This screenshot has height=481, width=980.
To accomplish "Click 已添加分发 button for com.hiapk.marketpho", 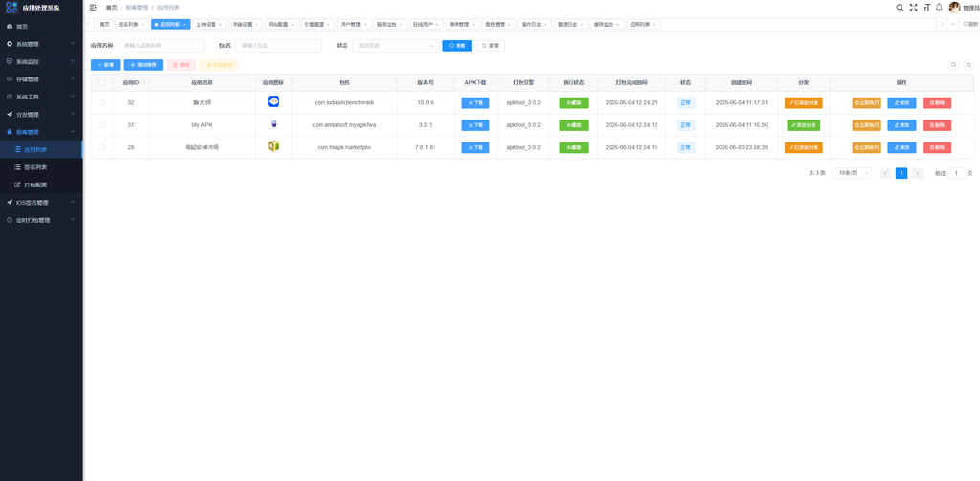I will tap(804, 147).
